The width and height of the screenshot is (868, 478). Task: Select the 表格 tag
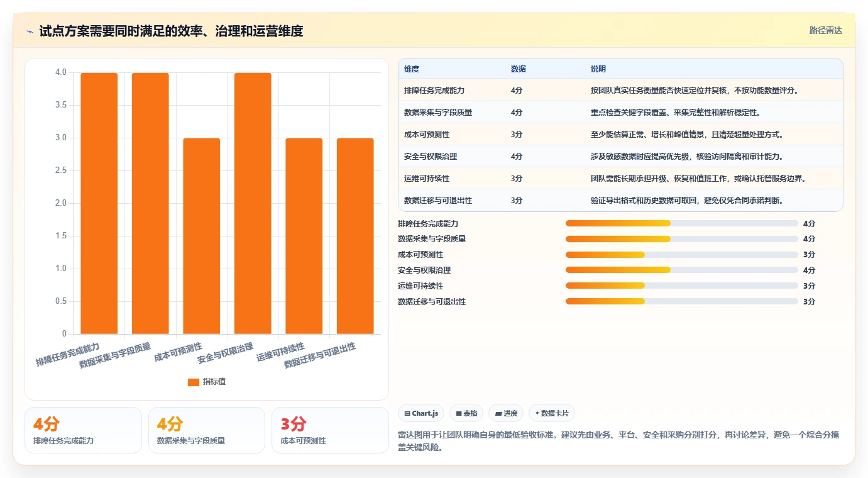click(467, 413)
